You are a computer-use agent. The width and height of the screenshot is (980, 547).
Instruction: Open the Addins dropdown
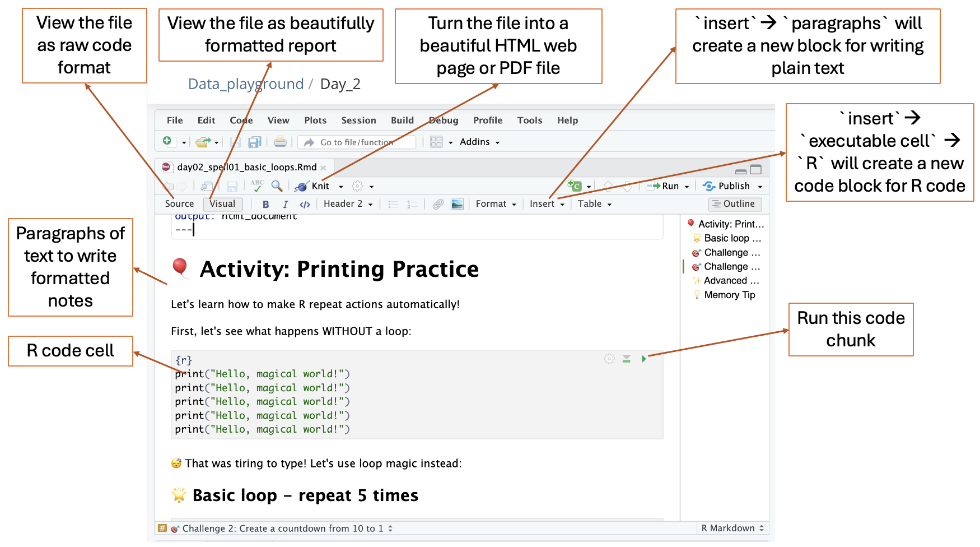coord(479,142)
